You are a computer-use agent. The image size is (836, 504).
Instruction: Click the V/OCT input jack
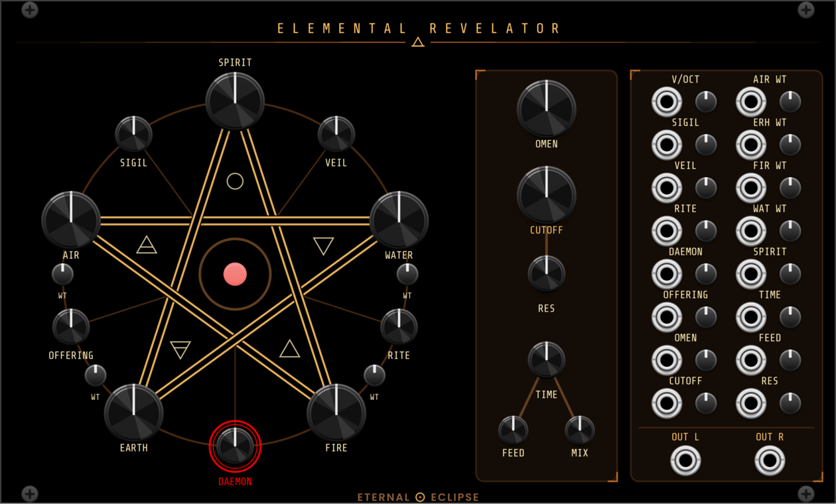(667, 102)
